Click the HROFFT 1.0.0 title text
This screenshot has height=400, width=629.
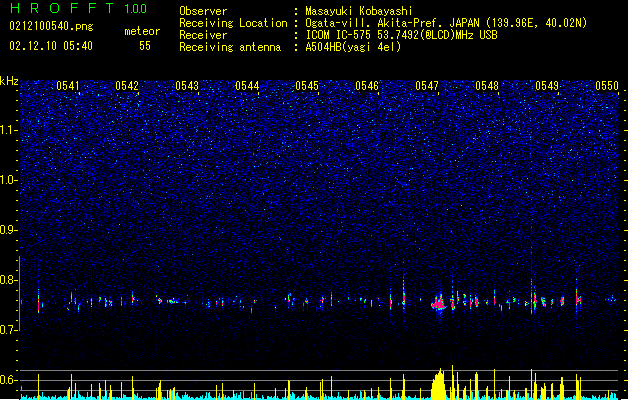click(78, 8)
